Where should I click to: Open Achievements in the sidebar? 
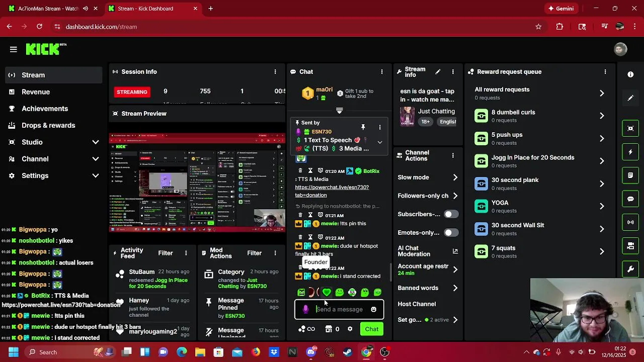click(x=53, y=109)
